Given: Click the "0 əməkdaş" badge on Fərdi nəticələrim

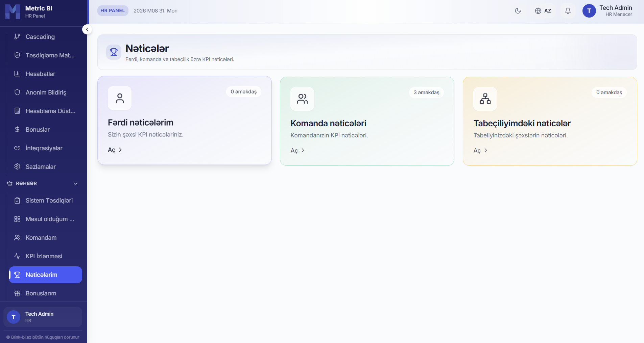Looking at the screenshot, I should pyautogui.click(x=244, y=92).
